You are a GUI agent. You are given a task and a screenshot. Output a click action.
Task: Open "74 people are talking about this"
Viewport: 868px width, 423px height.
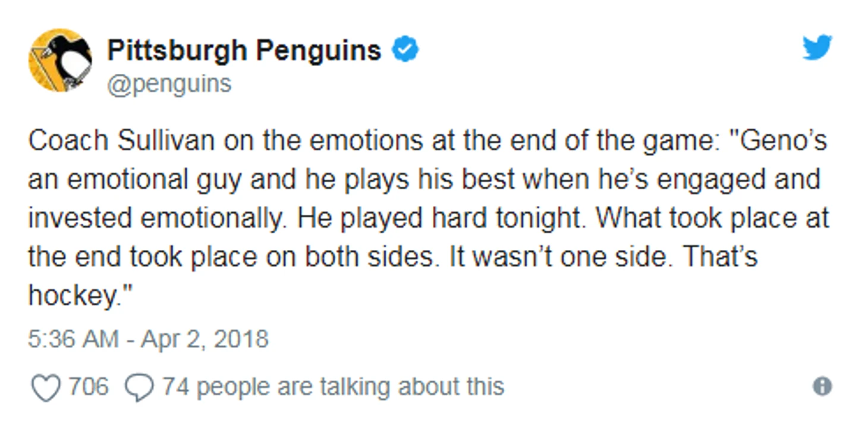point(334,387)
